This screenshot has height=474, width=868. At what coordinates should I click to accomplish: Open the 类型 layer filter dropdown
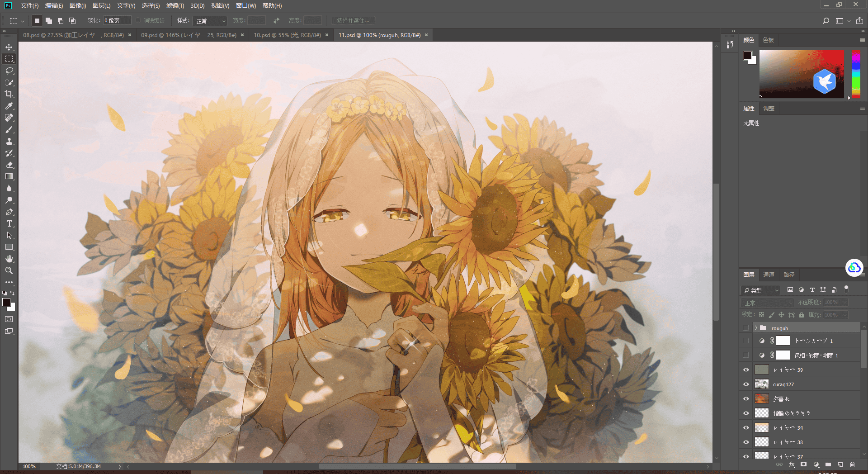coord(761,290)
